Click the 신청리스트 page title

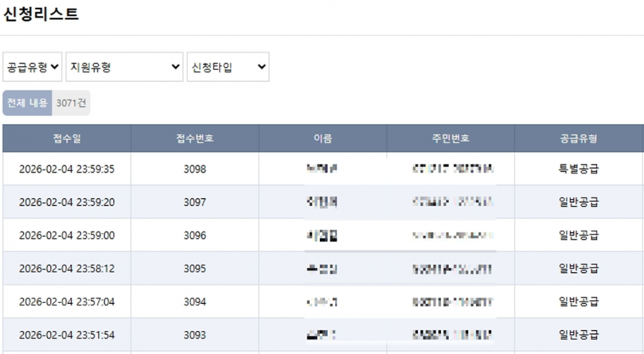click(x=41, y=14)
